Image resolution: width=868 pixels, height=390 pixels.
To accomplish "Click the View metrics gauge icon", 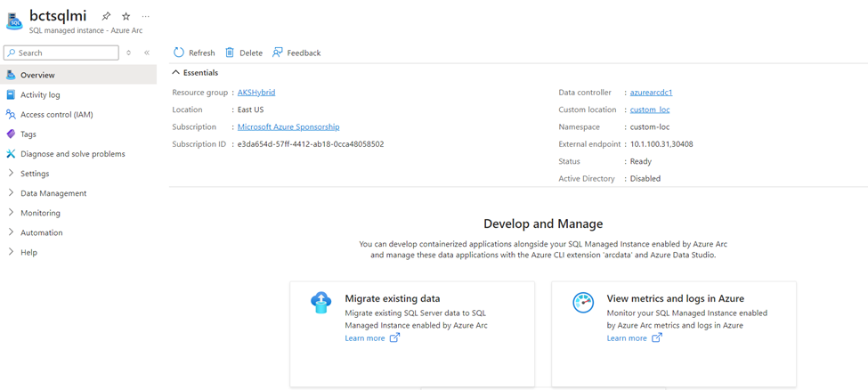I will [x=582, y=303].
